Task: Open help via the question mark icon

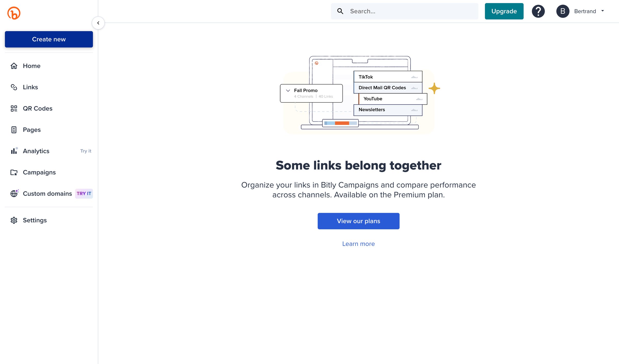Action: (x=538, y=11)
